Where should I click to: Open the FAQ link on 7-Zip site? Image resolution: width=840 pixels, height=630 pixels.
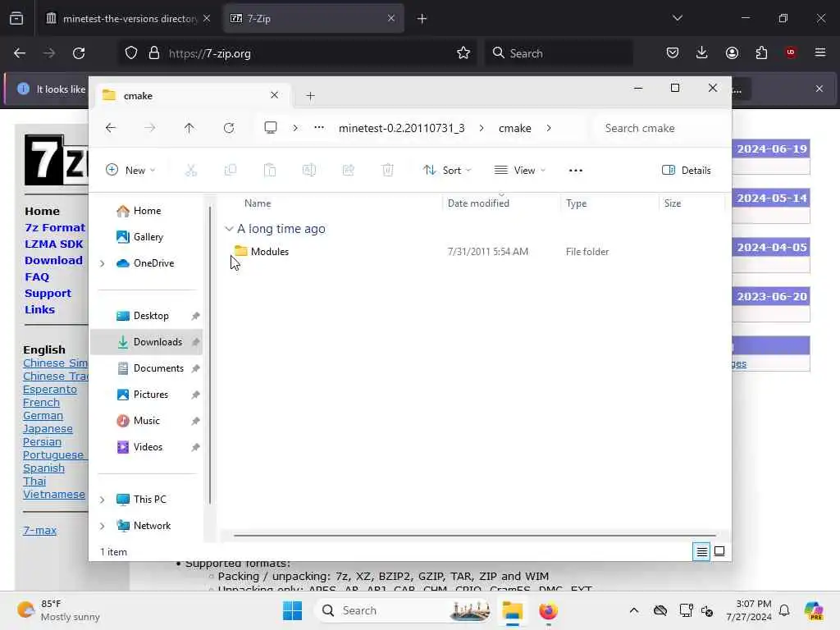pos(37,277)
